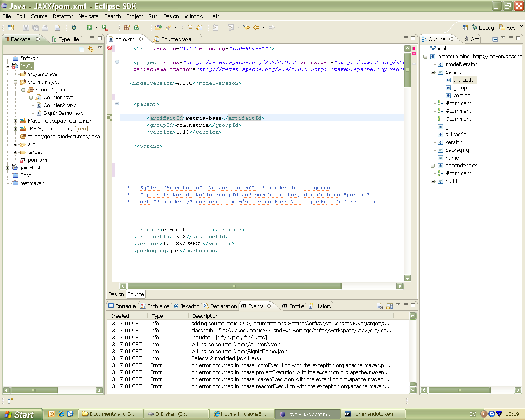The width and height of the screenshot is (525, 420).
Task: Select the mojoExecution error event row
Action: (250, 365)
